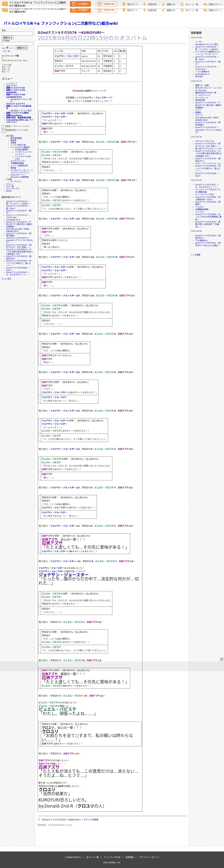
Task: Click the book icon beside 操作ガイド in the top bar
Action: (x=124, y=4)
